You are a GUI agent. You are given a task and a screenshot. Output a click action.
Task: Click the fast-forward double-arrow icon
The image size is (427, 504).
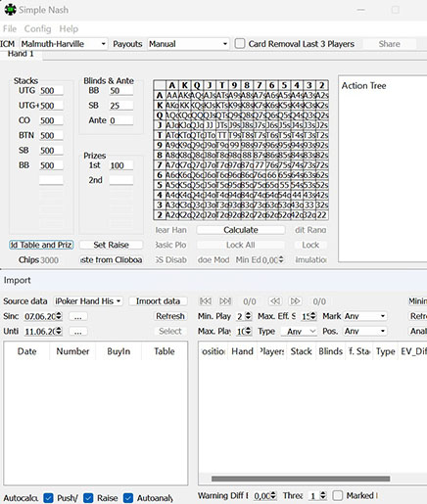pos(295,301)
